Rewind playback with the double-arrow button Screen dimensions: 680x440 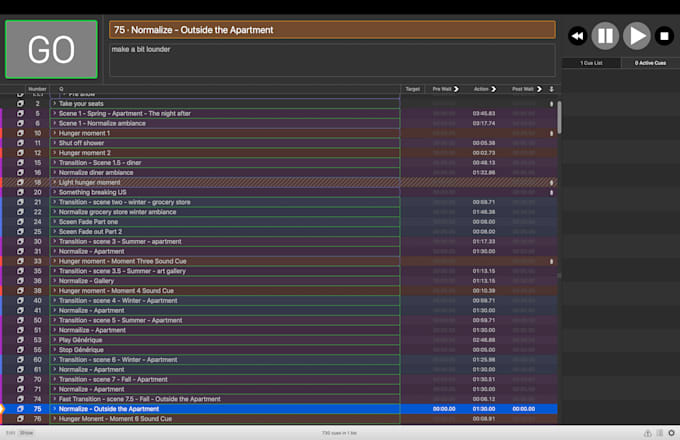[x=577, y=36]
